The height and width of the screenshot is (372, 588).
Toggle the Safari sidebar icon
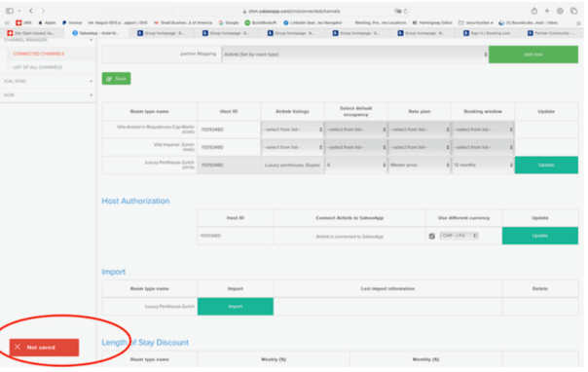(10, 11)
